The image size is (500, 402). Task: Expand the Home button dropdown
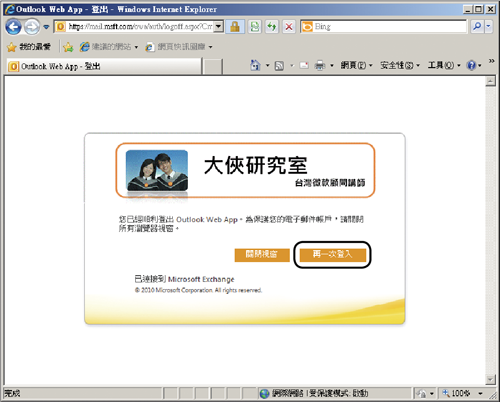click(267, 66)
